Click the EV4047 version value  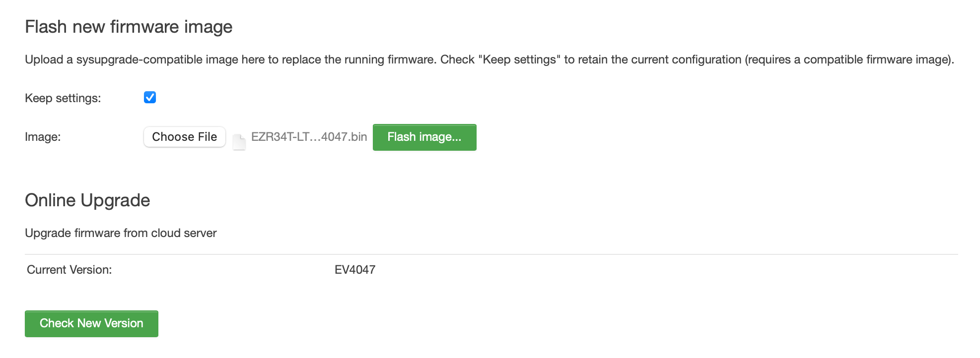(355, 270)
